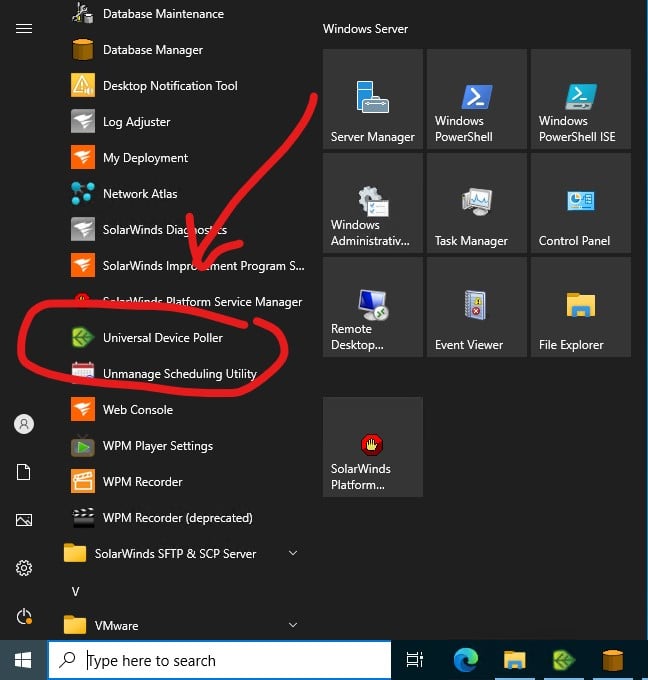Image resolution: width=648 pixels, height=680 pixels.
Task: Open the Windows PowerShell tile
Action: point(477,99)
